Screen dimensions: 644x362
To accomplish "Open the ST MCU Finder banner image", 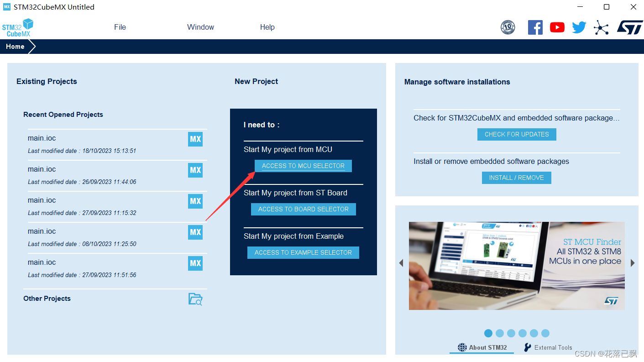I will (x=517, y=266).
